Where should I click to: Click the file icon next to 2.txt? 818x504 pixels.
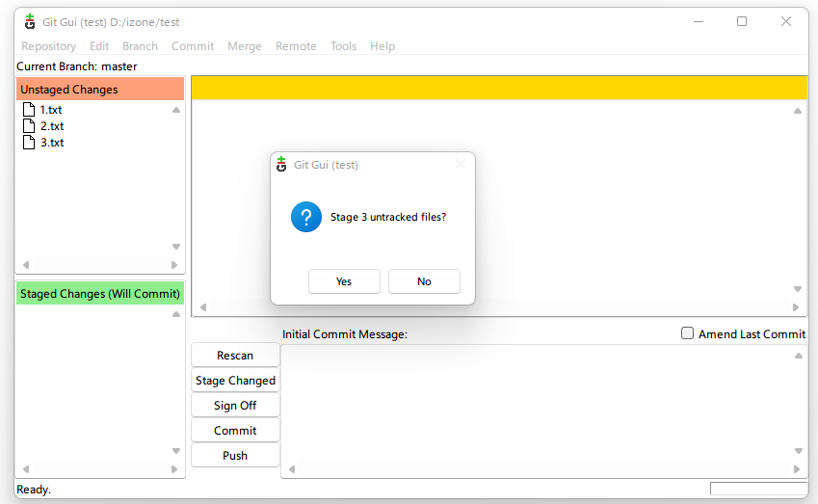click(x=29, y=126)
